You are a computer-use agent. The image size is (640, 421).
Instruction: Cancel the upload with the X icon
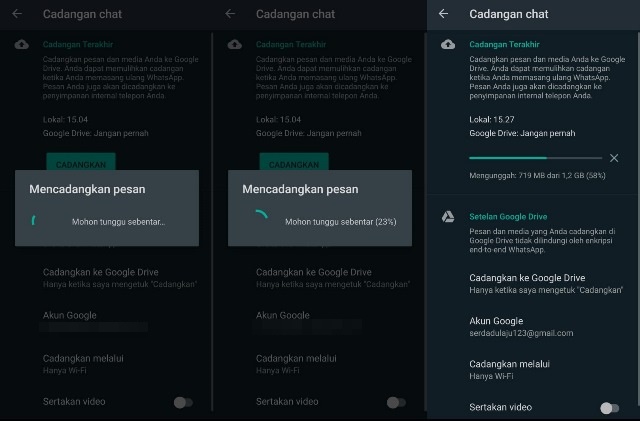(x=614, y=158)
